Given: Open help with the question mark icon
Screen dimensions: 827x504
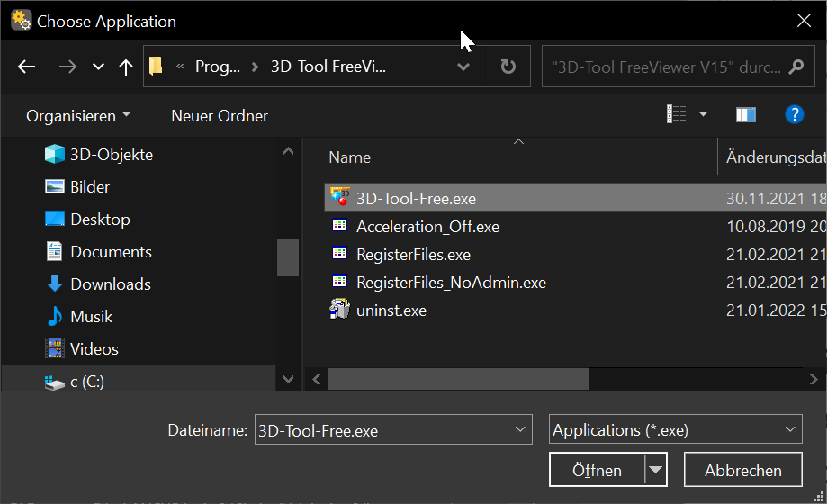Looking at the screenshot, I should 795,114.
